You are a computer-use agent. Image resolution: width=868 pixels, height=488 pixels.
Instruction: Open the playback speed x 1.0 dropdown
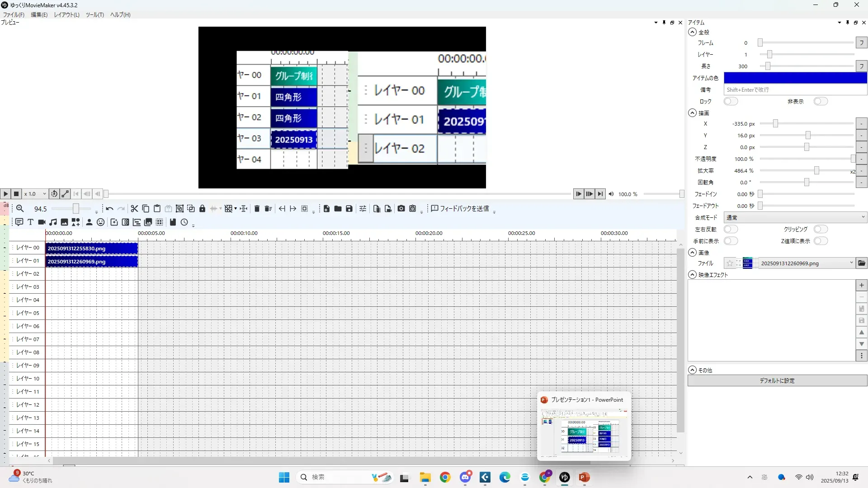pyautogui.click(x=35, y=194)
